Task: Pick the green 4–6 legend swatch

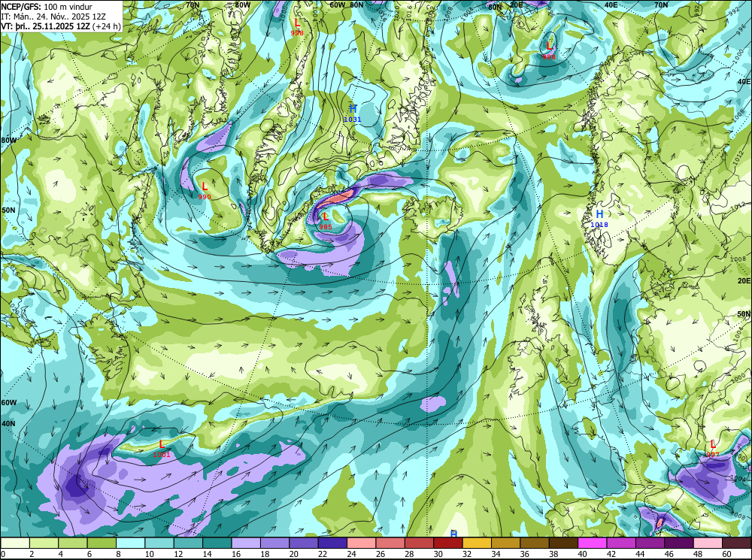Action: point(73,543)
